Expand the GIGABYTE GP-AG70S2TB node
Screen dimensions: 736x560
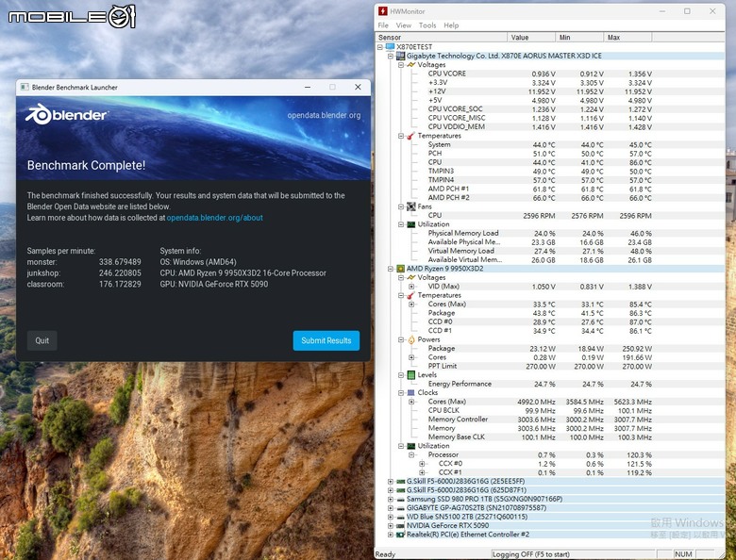(391, 508)
